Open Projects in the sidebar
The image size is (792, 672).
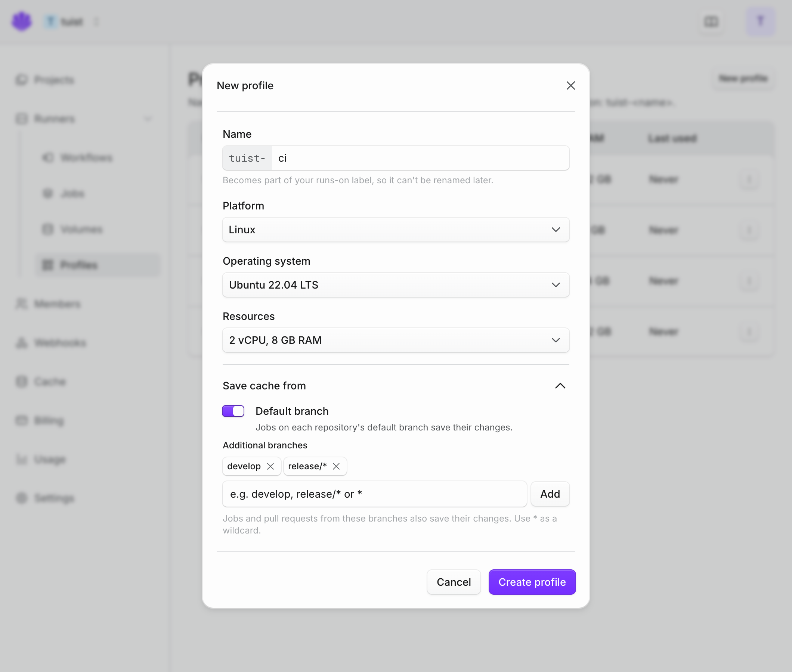[x=46, y=80]
